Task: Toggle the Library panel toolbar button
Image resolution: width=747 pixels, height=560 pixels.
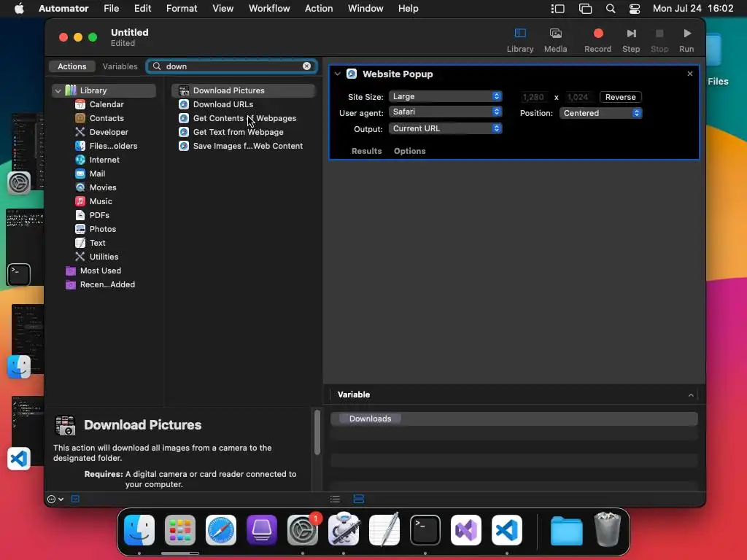Action: pos(519,40)
